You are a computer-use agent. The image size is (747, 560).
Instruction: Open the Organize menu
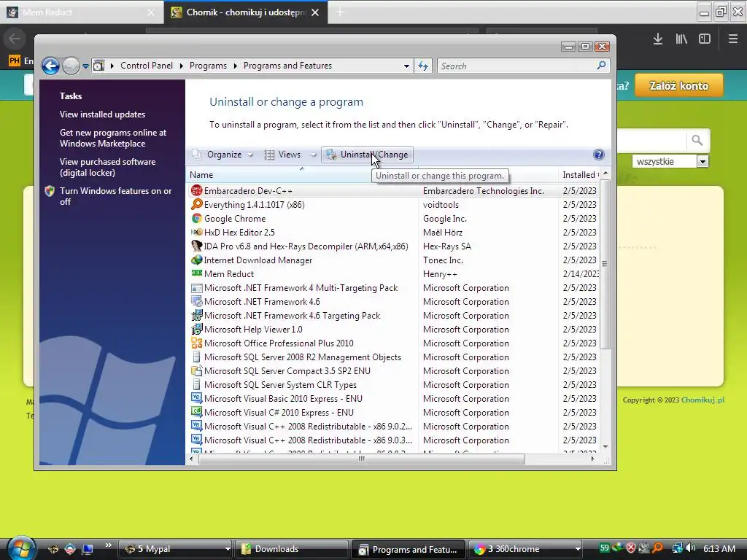(x=223, y=155)
